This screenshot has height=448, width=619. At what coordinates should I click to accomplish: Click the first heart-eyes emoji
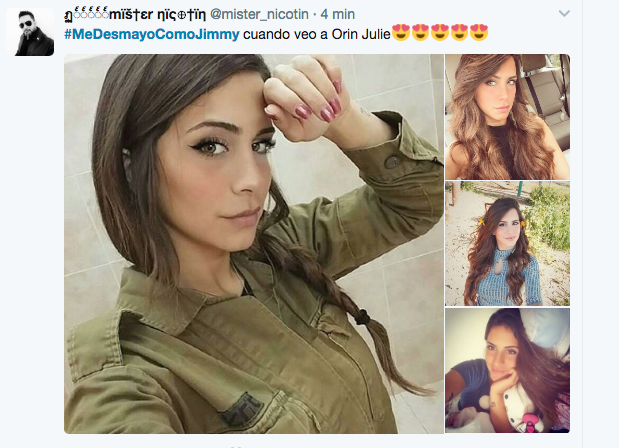tap(401, 32)
